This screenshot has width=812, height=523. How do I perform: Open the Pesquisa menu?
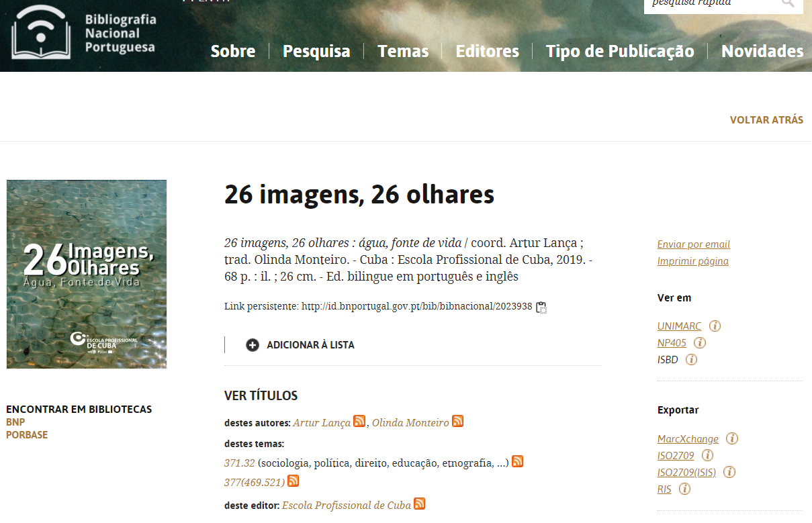(x=316, y=51)
